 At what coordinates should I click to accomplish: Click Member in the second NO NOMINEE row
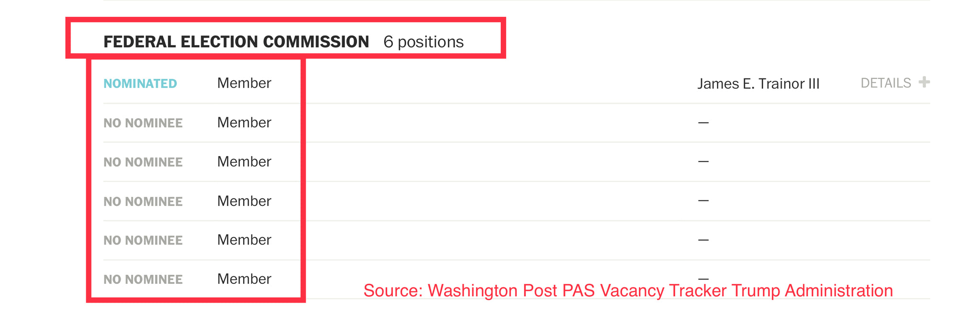(244, 162)
